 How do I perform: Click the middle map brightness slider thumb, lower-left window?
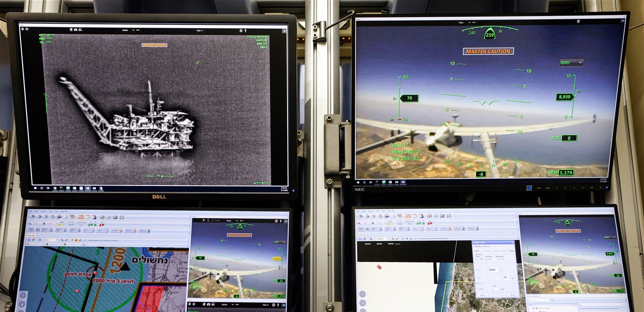click(x=65, y=245)
